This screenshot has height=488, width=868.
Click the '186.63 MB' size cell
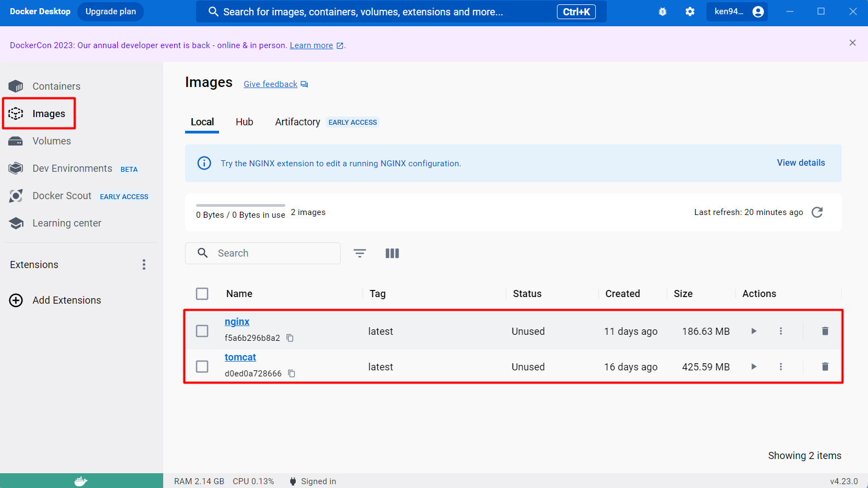pyautogui.click(x=706, y=332)
